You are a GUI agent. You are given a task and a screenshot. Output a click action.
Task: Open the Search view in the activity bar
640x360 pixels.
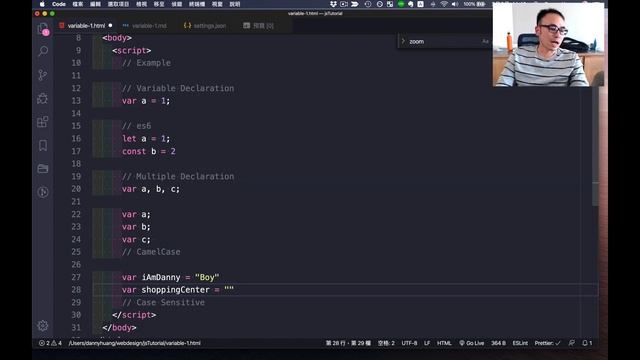pyautogui.click(x=43, y=51)
